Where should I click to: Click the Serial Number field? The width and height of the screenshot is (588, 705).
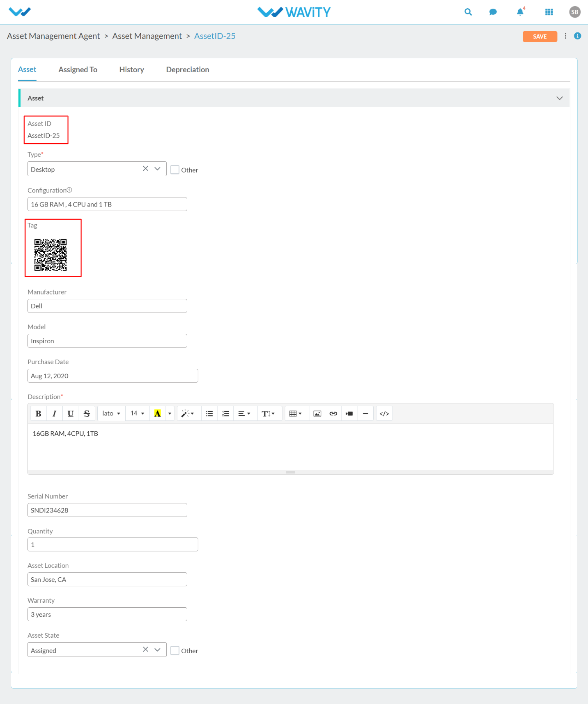[107, 510]
